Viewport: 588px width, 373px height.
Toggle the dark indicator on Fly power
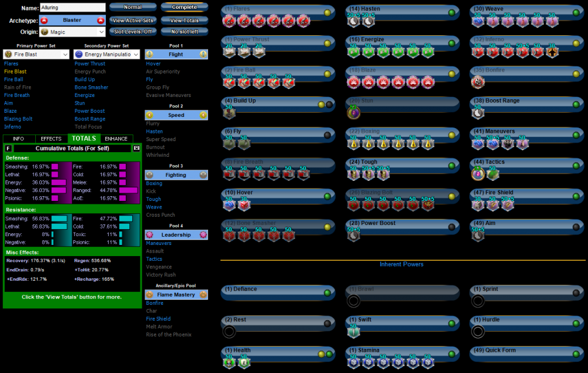point(328,135)
